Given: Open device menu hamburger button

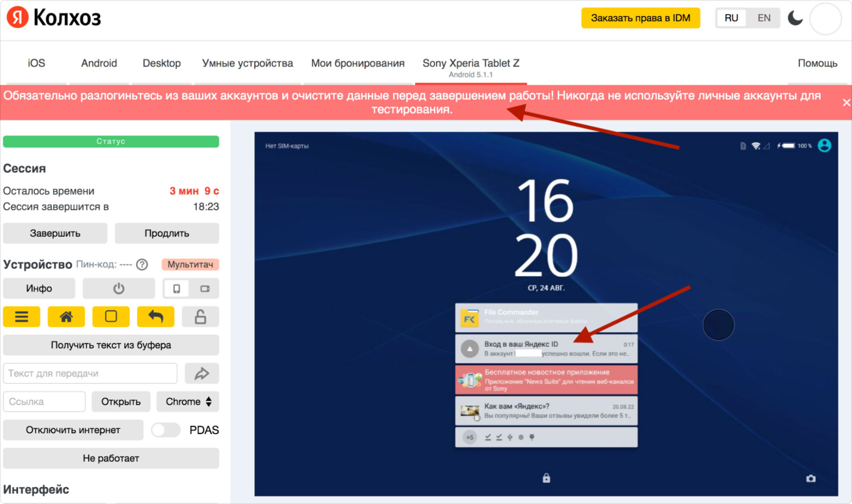Looking at the screenshot, I should [x=21, y=317].
